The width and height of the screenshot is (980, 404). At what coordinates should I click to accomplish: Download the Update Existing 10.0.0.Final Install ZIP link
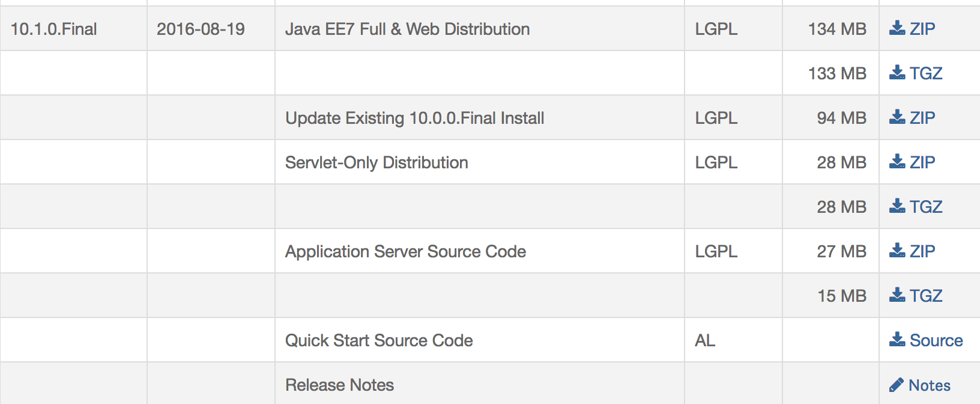922,118
